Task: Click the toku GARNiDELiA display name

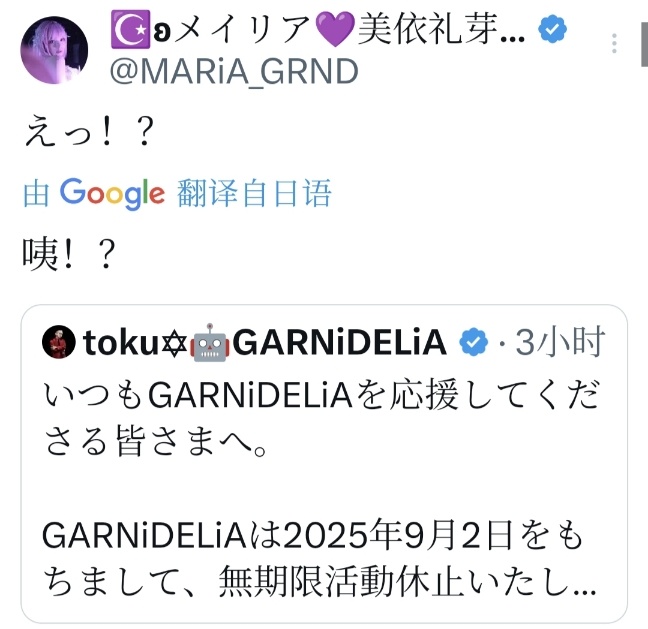Action: [265, 343]
